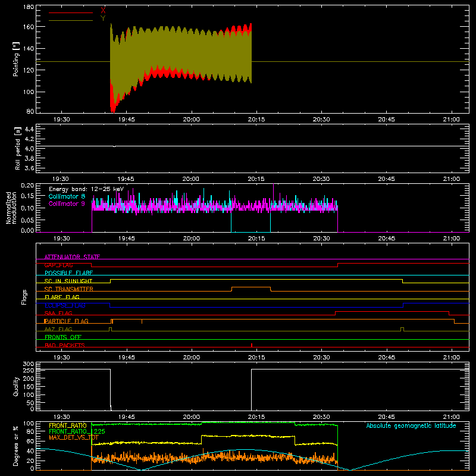Click the ECLIPSE_FLAG label

[65, 305]
